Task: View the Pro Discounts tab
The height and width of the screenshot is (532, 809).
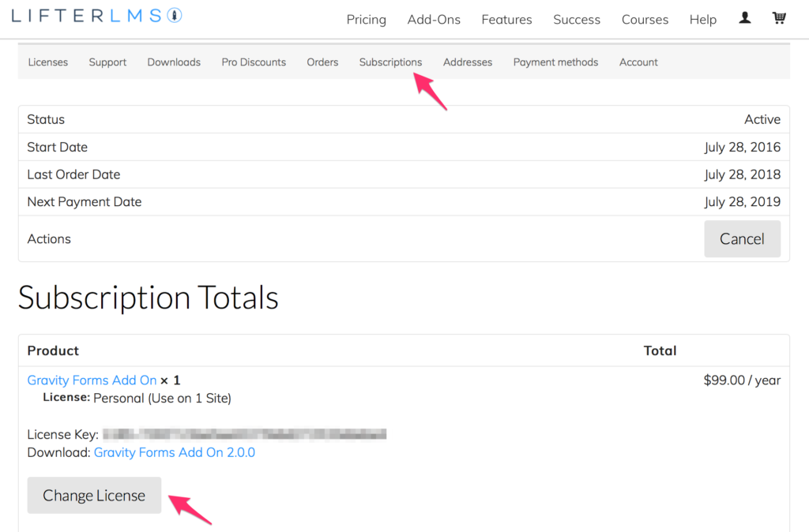Action: (x=254, y=62)
